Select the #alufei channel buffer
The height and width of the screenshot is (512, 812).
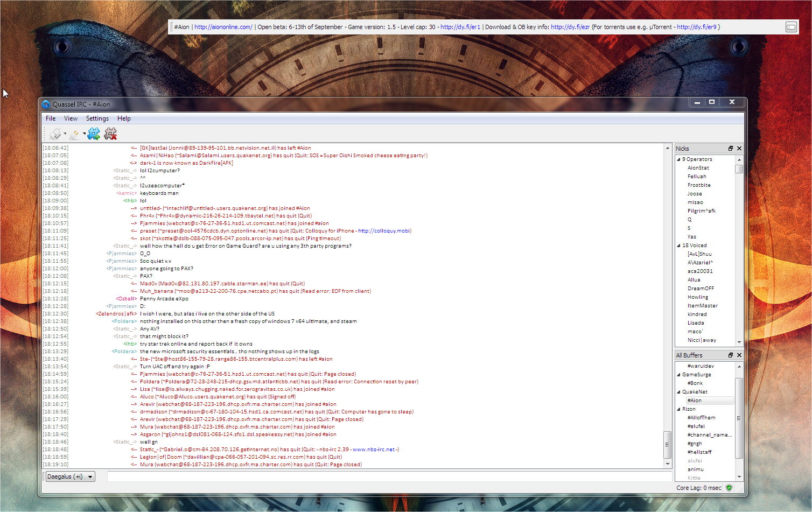(696, 426)
